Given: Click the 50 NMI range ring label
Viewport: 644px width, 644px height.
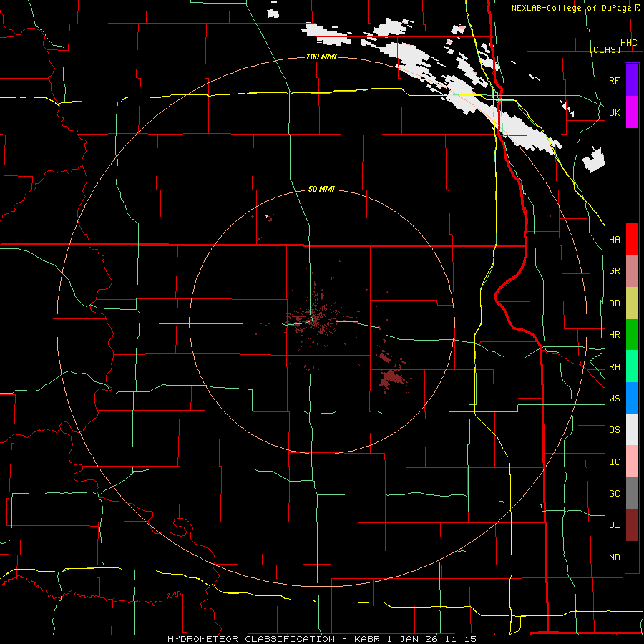Looking at the screenshot, I should [x=321, y=189].
